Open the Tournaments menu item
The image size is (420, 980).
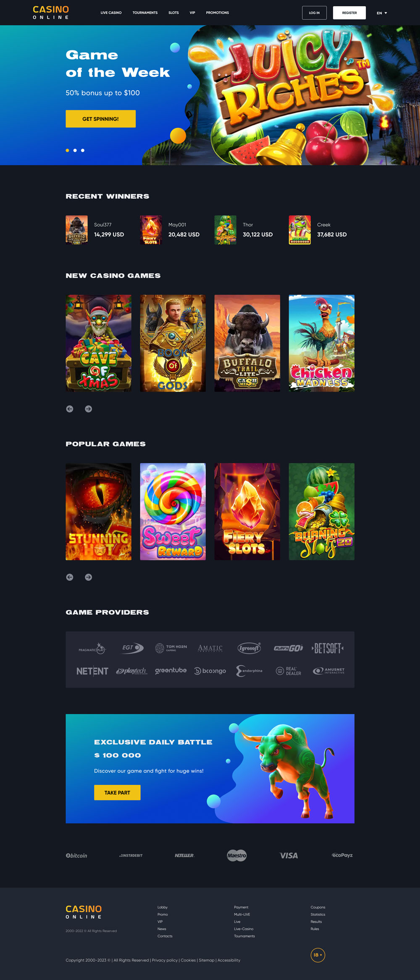tap(145, 13)
